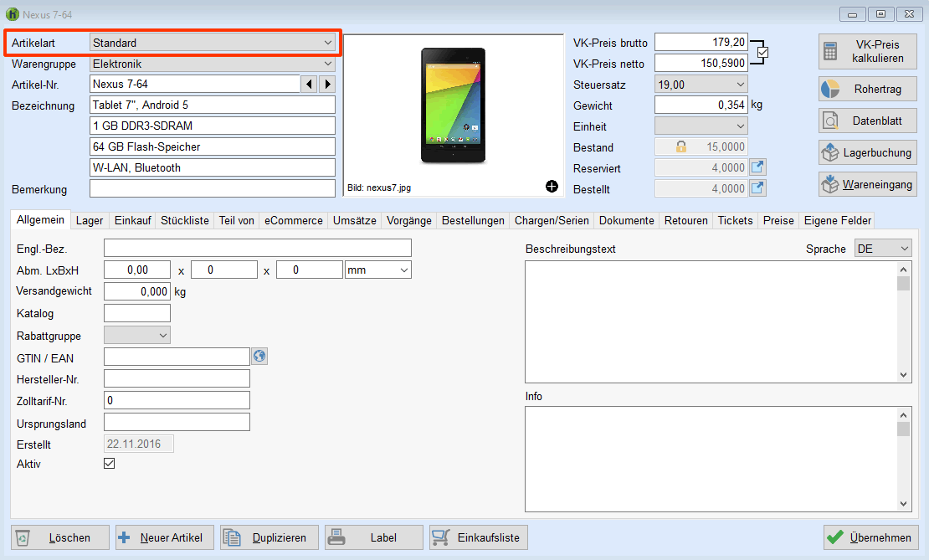Click the Katalog input field

coord(137,313)
